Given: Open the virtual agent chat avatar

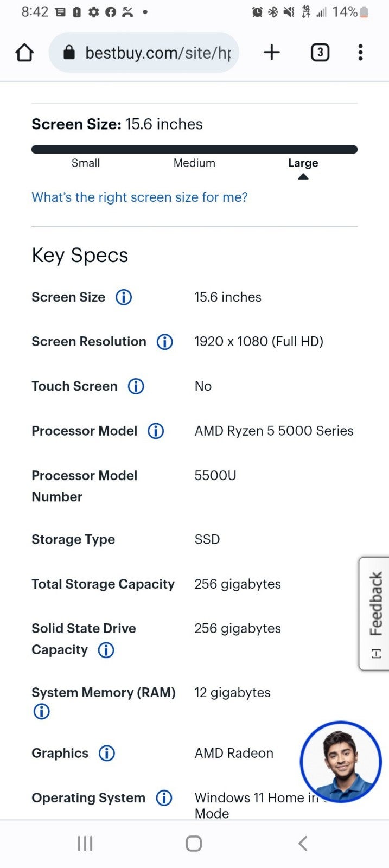Looking at the screenshot, I should (341, 762).
